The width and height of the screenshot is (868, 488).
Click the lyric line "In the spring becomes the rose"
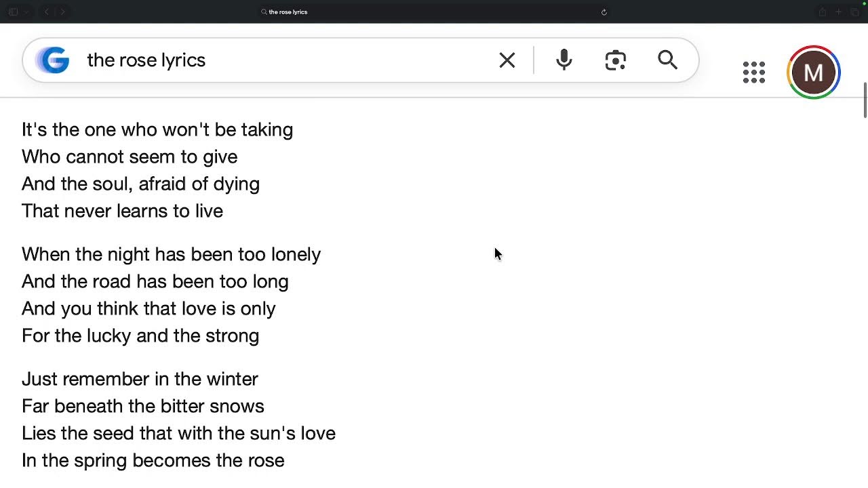[153, 460]
